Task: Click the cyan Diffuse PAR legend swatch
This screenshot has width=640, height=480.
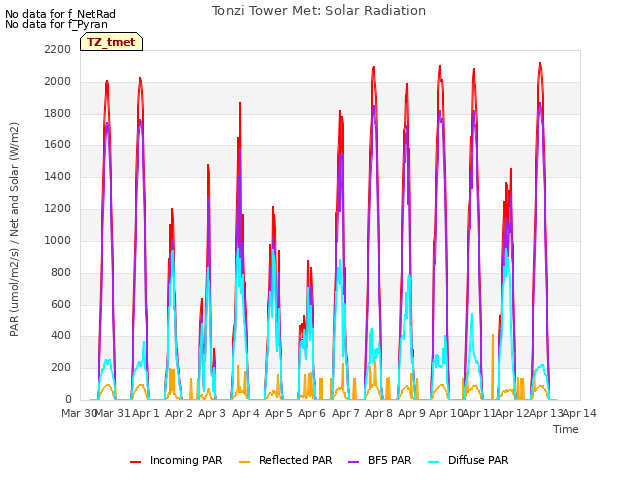Action: click(433, 462)
